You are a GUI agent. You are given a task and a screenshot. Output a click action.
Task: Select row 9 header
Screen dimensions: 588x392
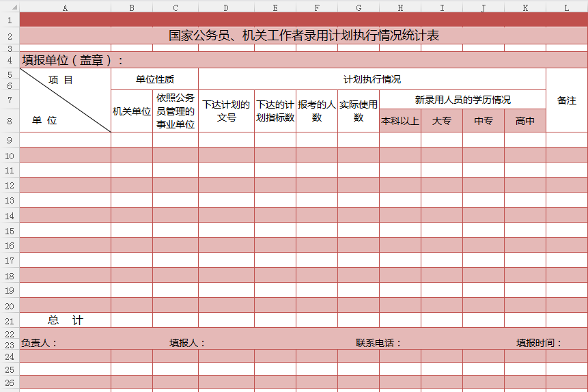click(x=10, y=140)
